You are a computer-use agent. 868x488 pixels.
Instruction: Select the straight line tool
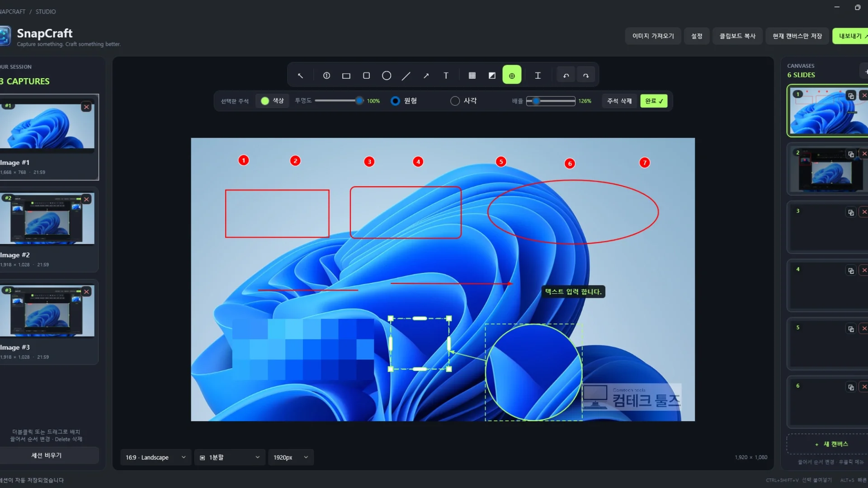pos(406,75)
